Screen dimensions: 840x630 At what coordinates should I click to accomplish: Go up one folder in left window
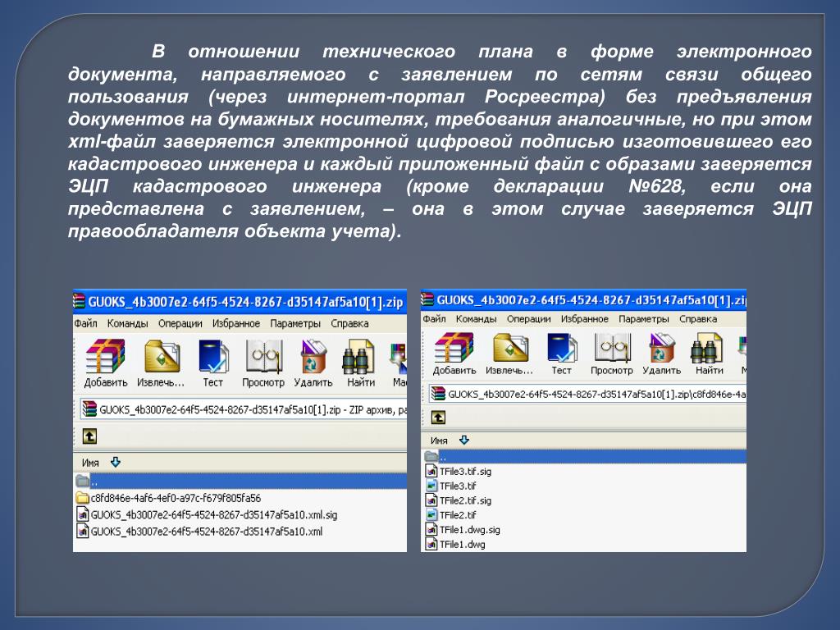(x=89, y=436)
